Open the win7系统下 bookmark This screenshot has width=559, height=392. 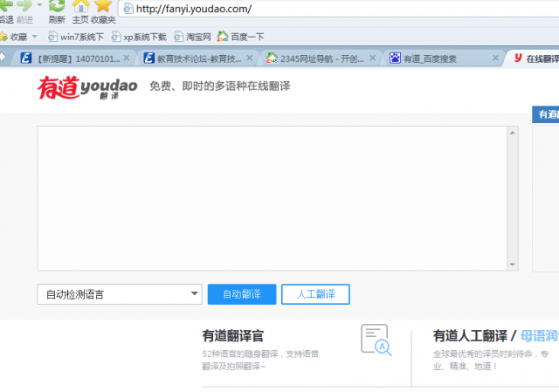coord(76,37)
